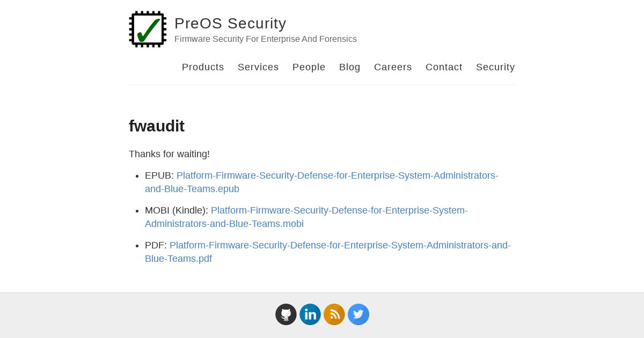Open the Products menu item
The width and height of the screenshot is (644, 338).
[203, 67]
